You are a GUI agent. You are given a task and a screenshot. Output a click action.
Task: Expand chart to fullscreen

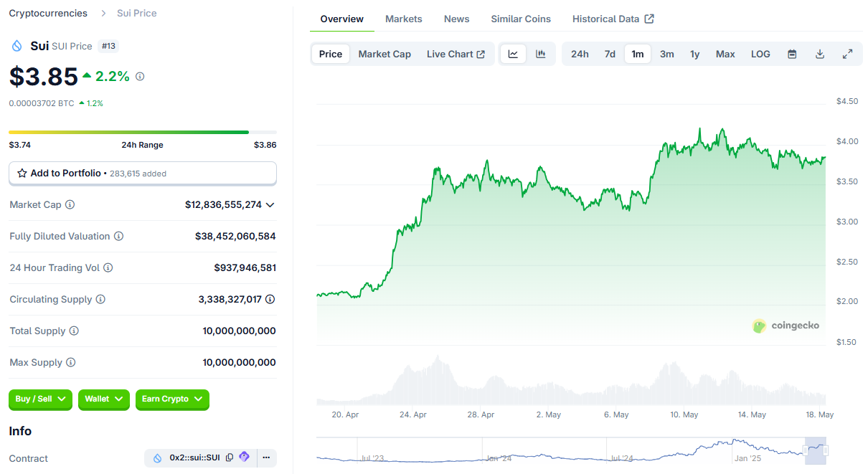[847, 54]
